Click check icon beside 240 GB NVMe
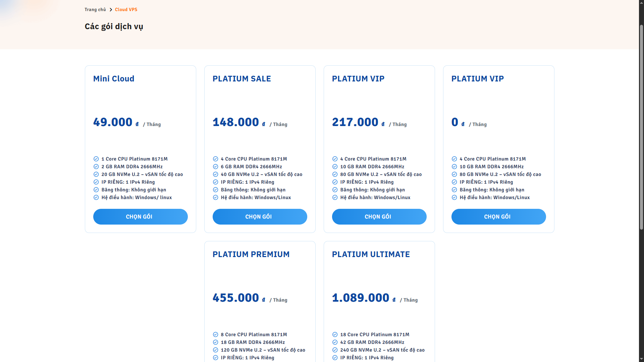The height and width of the screenshot is (362, 644). (x=335, y=350)
